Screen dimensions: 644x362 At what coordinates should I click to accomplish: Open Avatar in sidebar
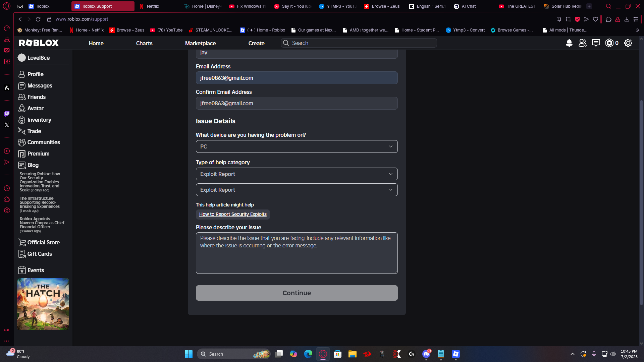point(36,108)
